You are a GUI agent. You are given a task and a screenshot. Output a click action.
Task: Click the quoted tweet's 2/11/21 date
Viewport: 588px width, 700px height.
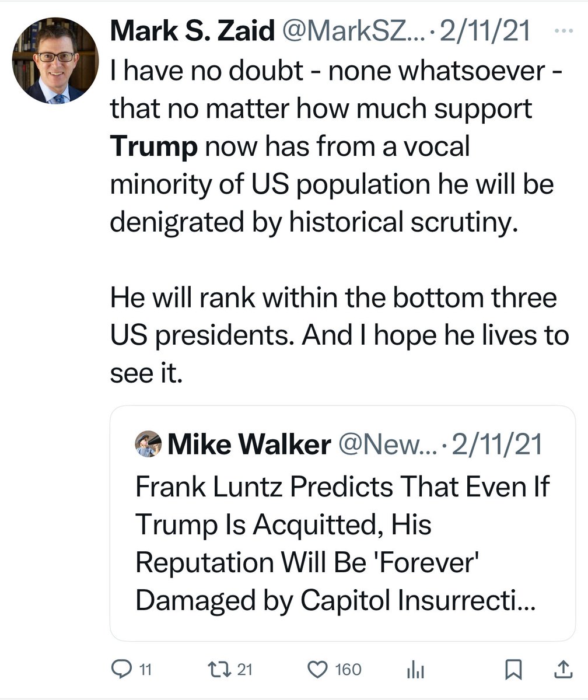(x=497, y=445)
